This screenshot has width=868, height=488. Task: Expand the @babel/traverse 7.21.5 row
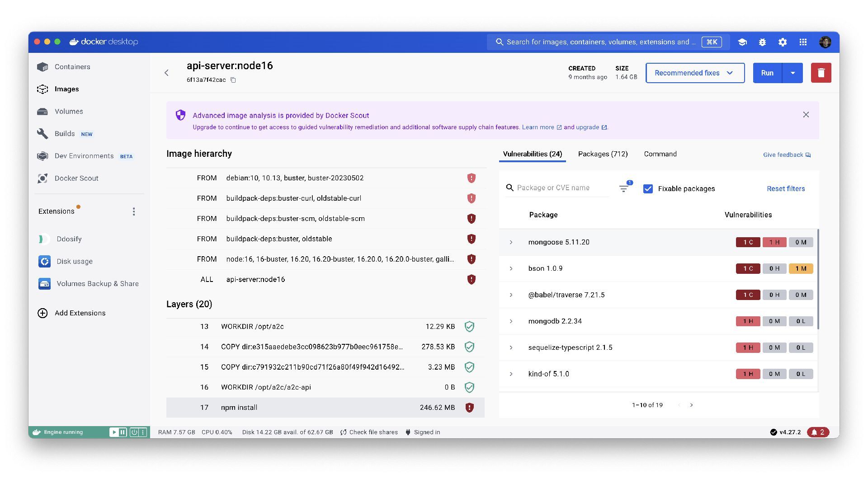pos(511,295)
